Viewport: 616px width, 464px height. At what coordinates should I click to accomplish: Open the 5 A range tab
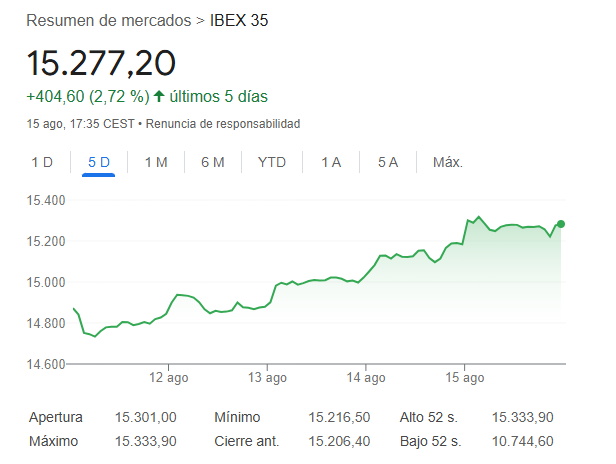[388, 162]
